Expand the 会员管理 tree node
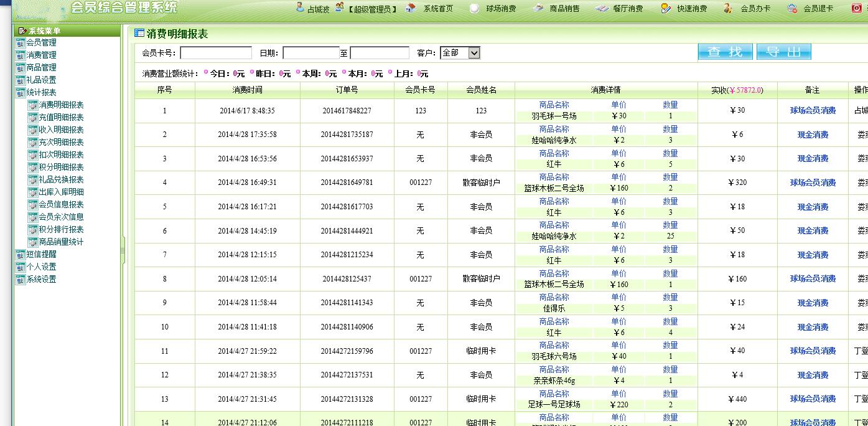The height and width of the screenshot is (426, 868). coord(21,42)
